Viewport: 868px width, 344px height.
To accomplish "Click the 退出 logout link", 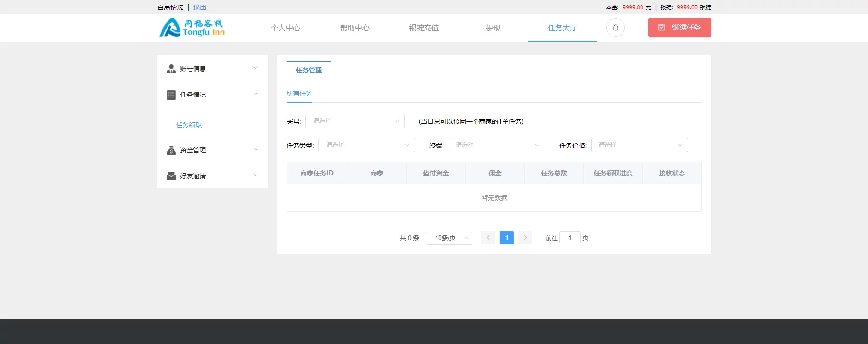I will click(x=200, y=7).
